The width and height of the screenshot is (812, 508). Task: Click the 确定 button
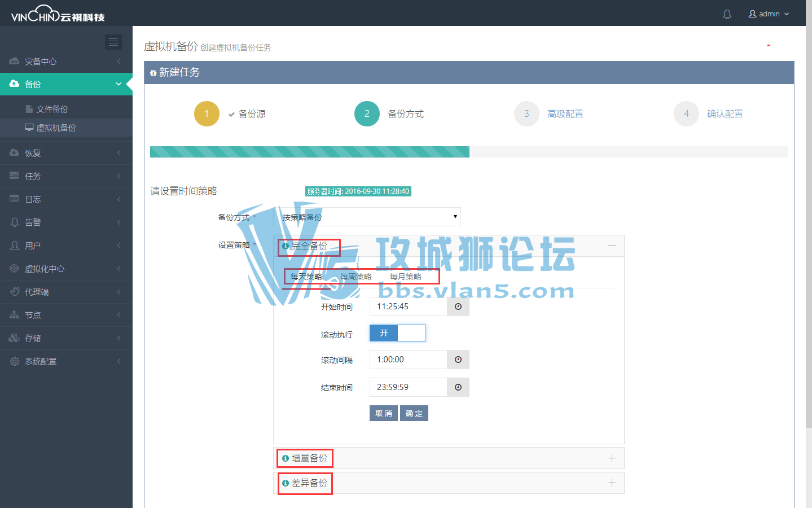(x=414, y=413)
